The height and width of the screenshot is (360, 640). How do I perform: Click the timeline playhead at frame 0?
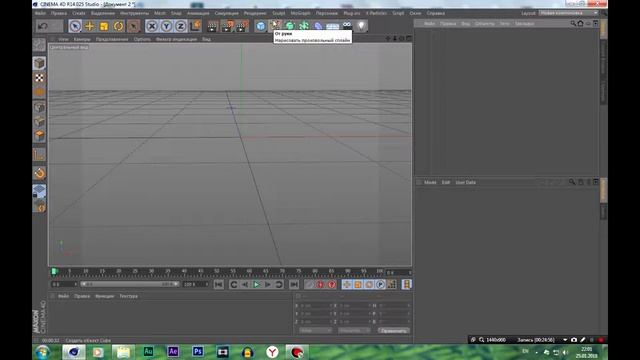[x=54, y=271]
